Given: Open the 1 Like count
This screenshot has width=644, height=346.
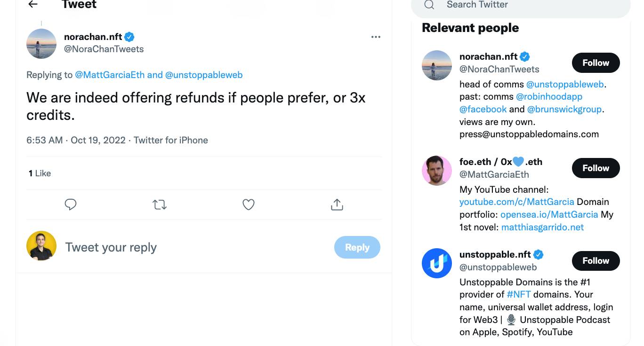Looking at the screenshot, I should (40, 173).
